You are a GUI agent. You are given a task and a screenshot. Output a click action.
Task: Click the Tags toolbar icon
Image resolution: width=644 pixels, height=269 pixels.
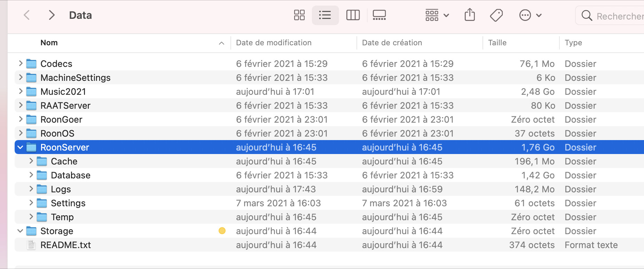coord(496,15)
